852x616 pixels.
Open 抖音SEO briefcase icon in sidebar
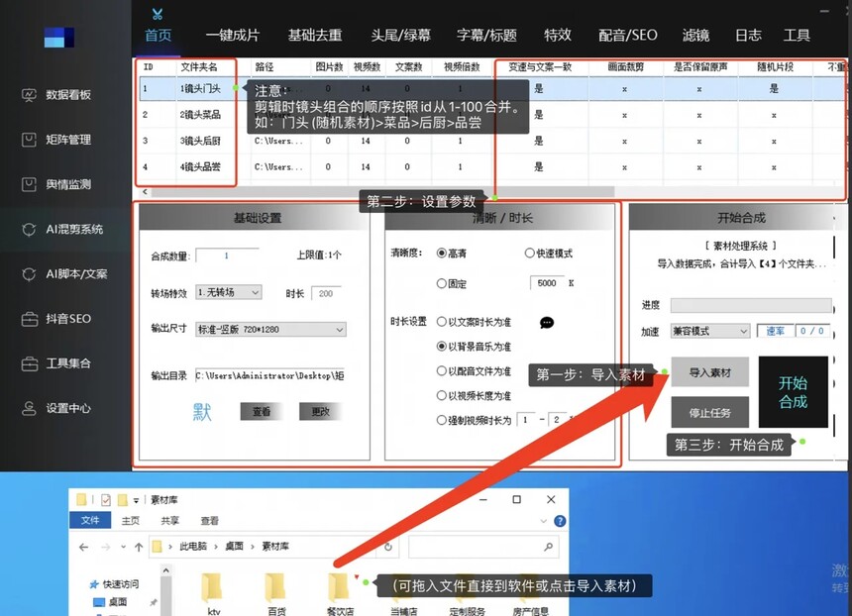pos(29,319)
